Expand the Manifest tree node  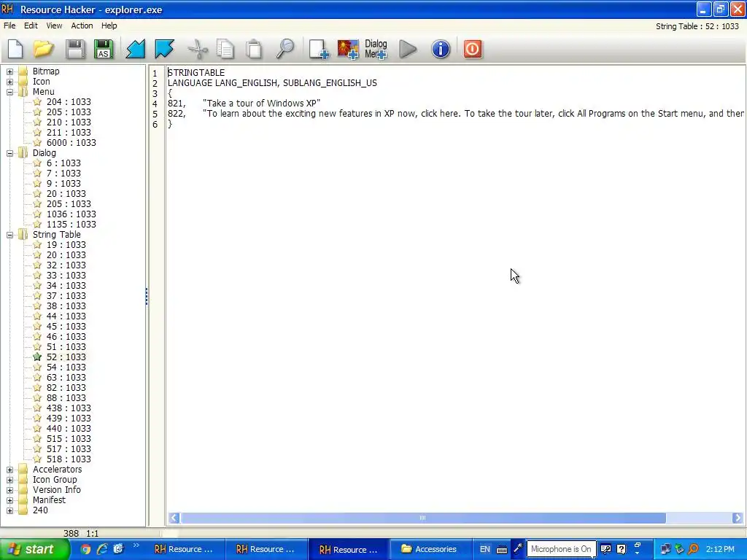[9, 500]
